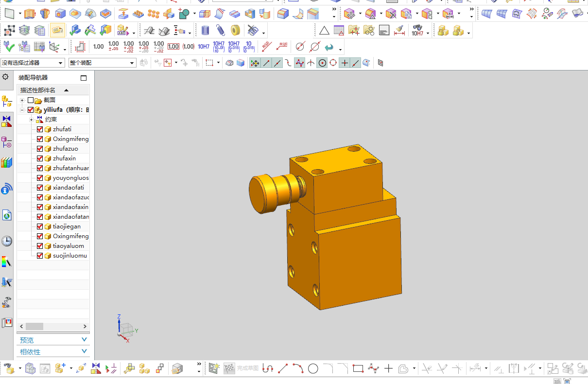Uncheck the zhufazuo component checkbox
The image size is (588, 384).
pos(40,149)
